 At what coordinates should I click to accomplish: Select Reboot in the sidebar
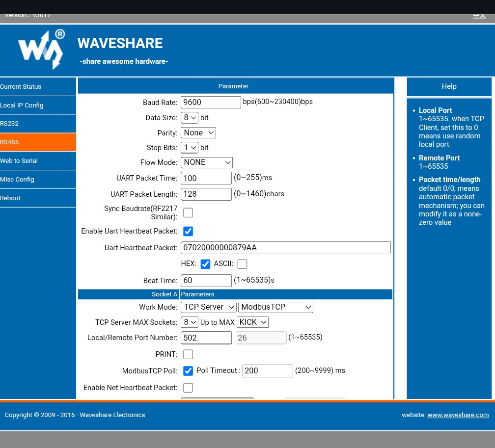tap(10, 198)
